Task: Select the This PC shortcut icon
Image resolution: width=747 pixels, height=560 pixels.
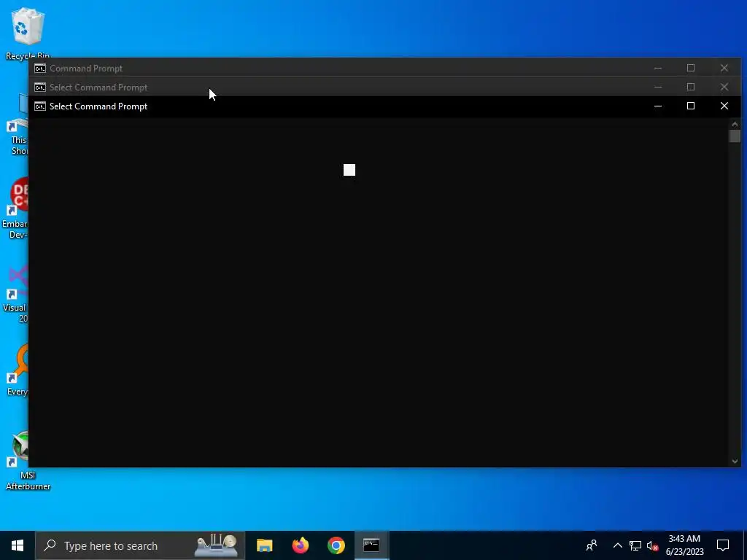Action: (x=18, y=125)
